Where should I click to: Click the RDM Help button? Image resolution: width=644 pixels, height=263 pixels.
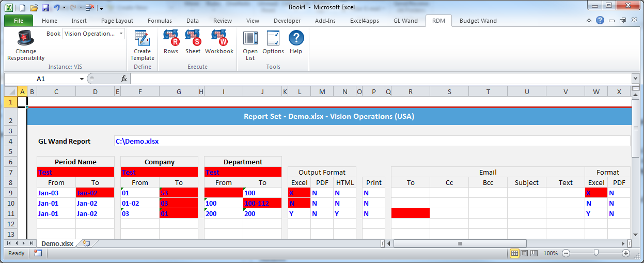(x=296, y=38)
